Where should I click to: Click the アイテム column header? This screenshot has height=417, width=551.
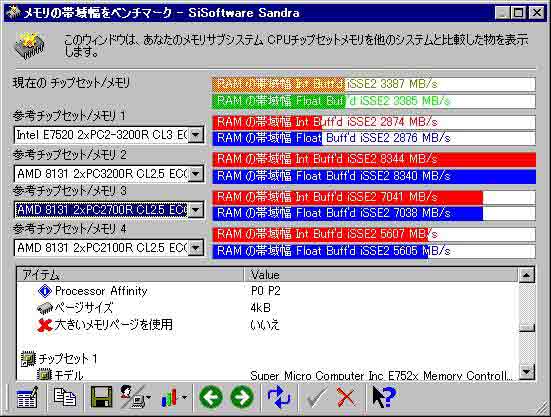[130, 275]
